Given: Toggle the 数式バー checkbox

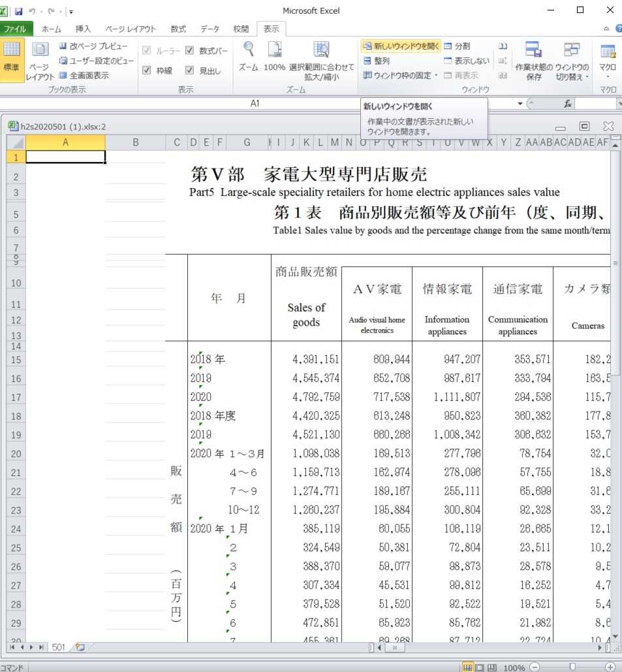Looking at the screenshot, I should [x=190, y=50].
